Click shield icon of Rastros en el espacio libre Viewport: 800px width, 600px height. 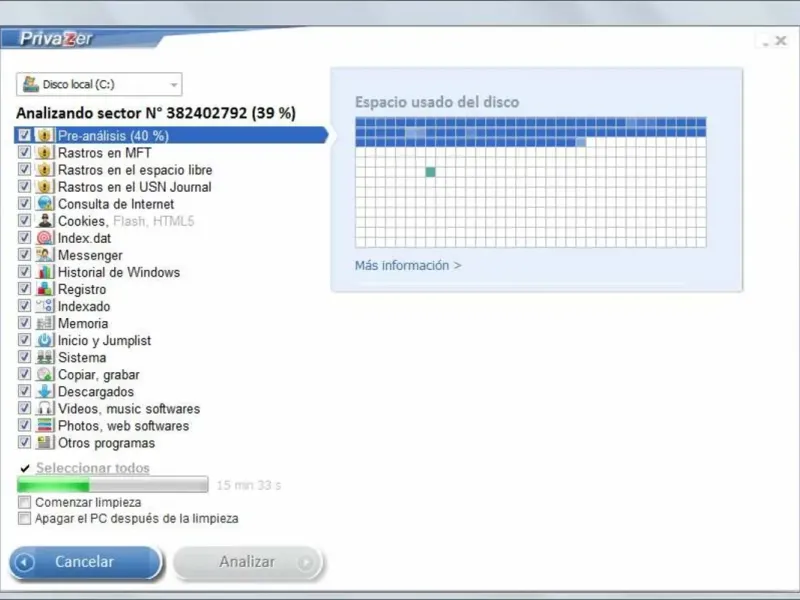(44, 169)
